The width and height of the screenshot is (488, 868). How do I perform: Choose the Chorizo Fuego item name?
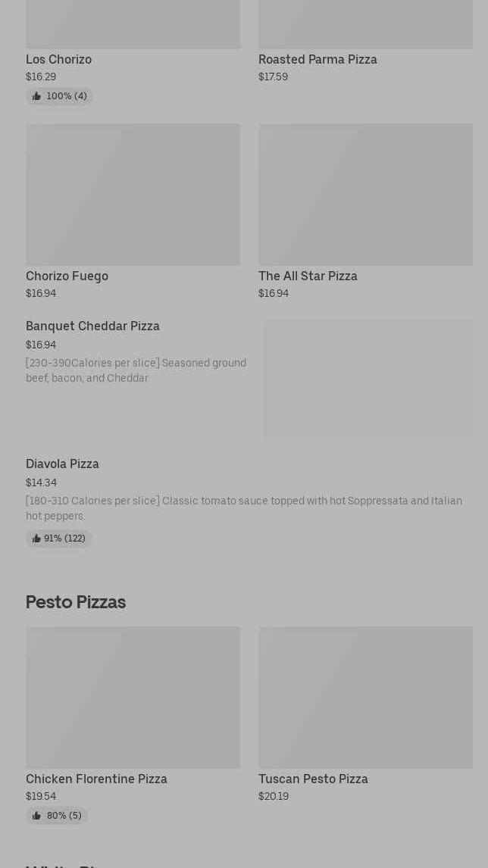point(67,276)
